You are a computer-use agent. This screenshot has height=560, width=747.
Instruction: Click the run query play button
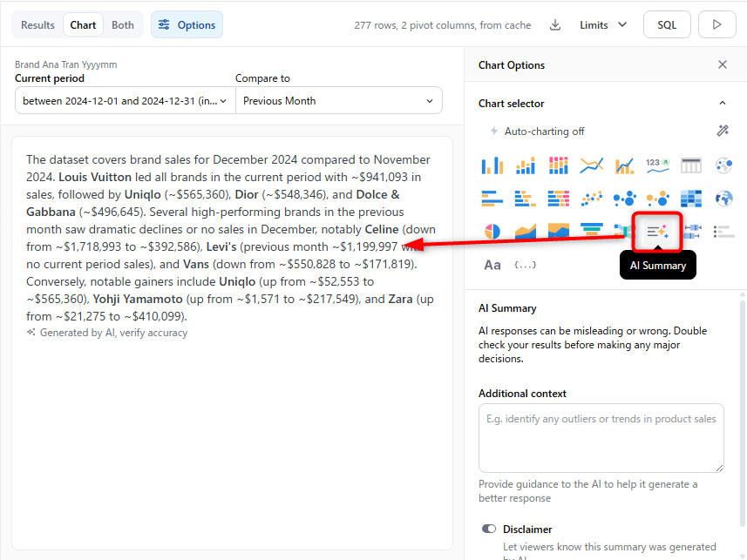717,24
